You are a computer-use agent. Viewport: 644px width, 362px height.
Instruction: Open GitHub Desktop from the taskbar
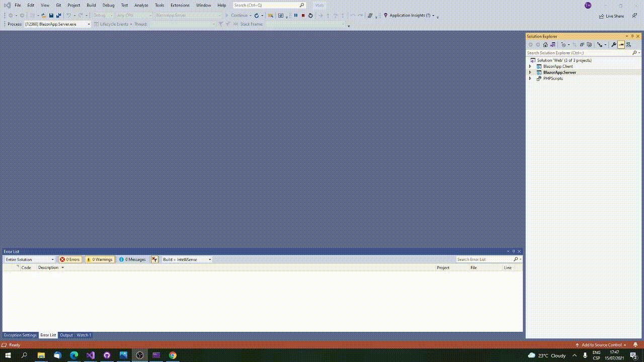[x=107, y=355]
